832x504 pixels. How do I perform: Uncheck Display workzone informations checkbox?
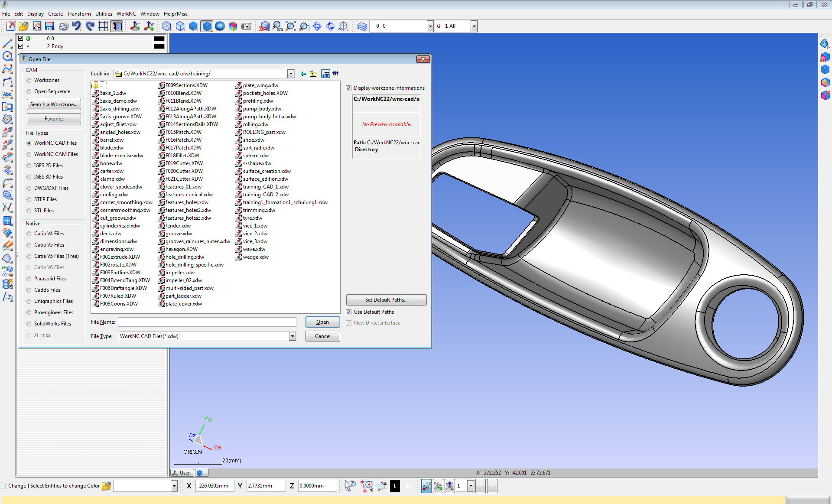(349, 88)
